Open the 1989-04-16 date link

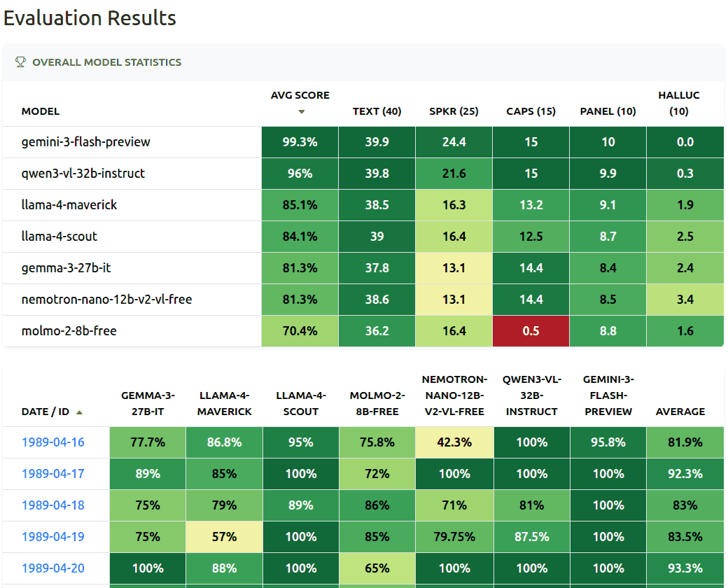pos(53,442)
